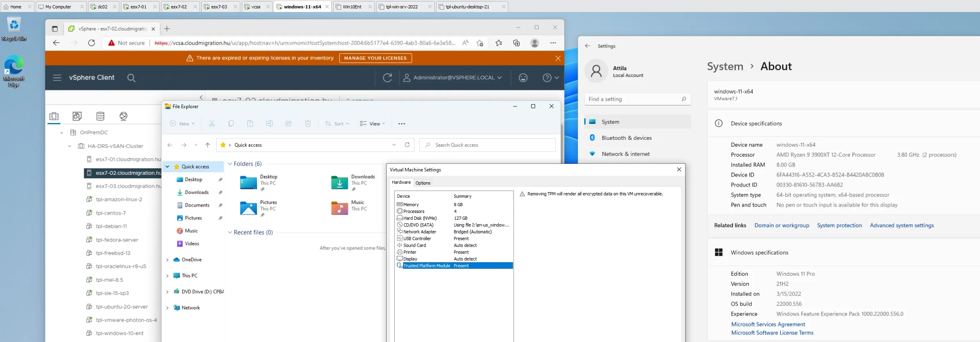Image resolution: width=980 pixels, height=342 pixels.
Task: Open the browser favorites star icon
Action: click(499, 43)
